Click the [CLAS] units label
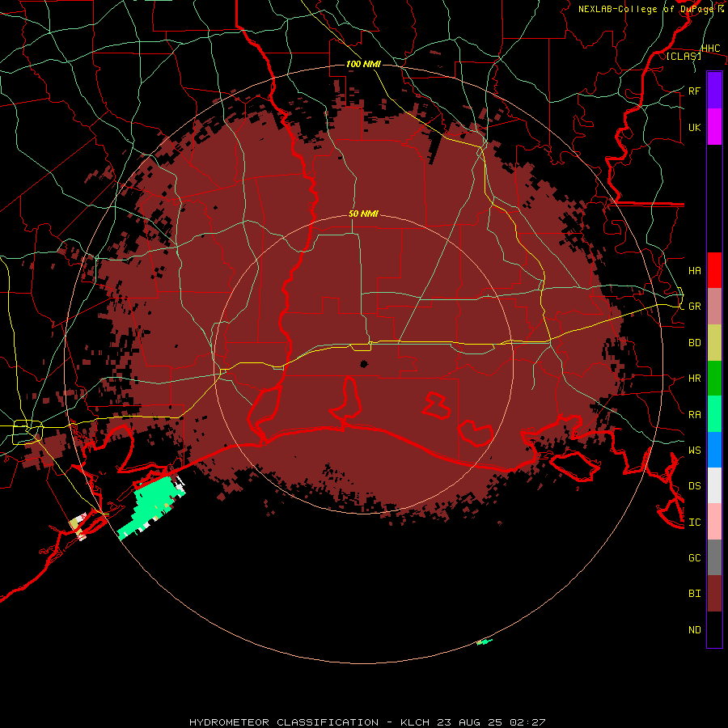Image resolution: width=728 pixels, height=728 pixels. pyautogui.click(x=684, y=56)
